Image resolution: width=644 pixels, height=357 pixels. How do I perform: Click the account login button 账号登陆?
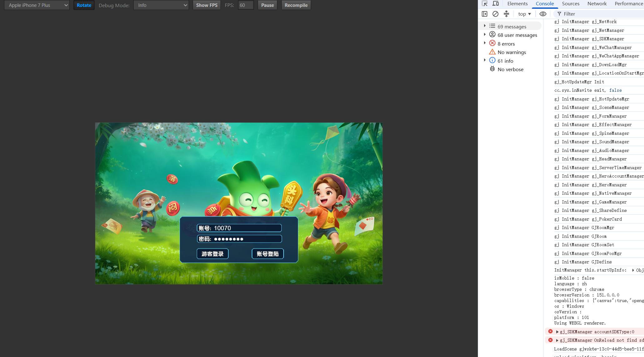coord(268,254)
